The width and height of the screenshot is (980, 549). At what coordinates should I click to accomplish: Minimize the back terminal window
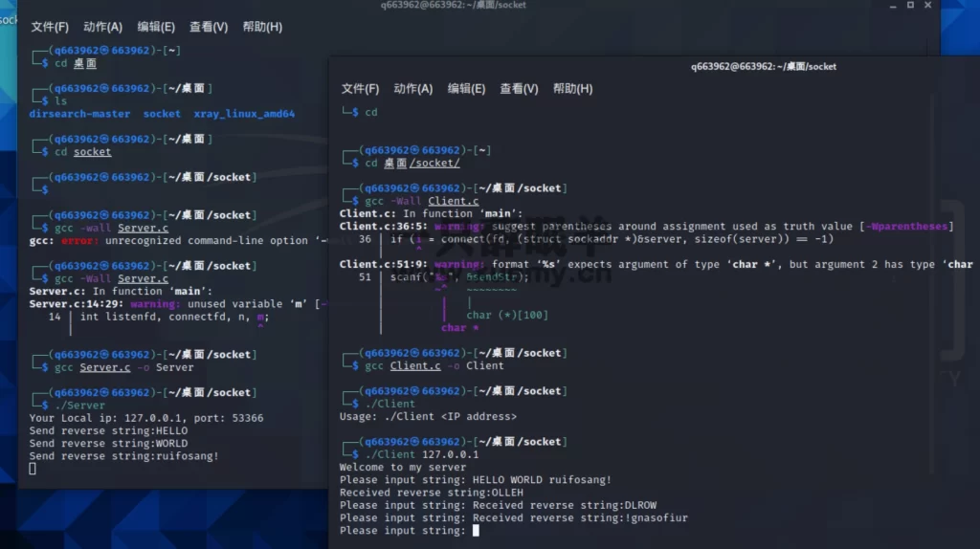(893, 5)
